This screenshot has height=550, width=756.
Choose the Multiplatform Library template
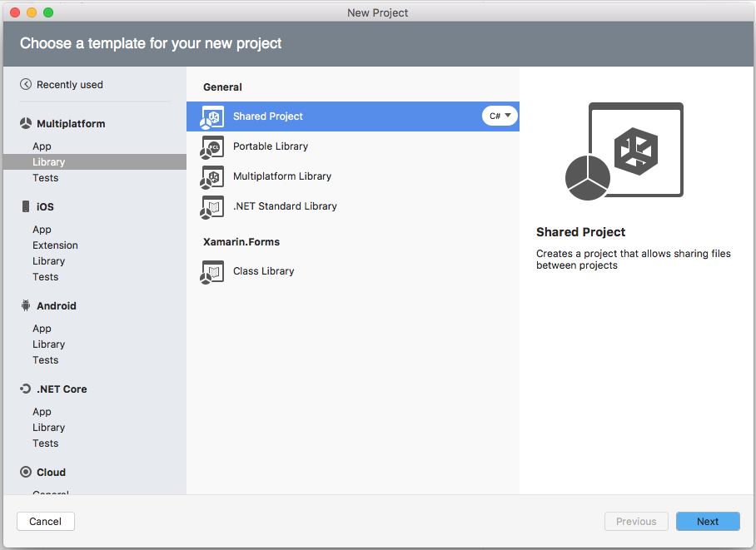[x=353, y=176]
